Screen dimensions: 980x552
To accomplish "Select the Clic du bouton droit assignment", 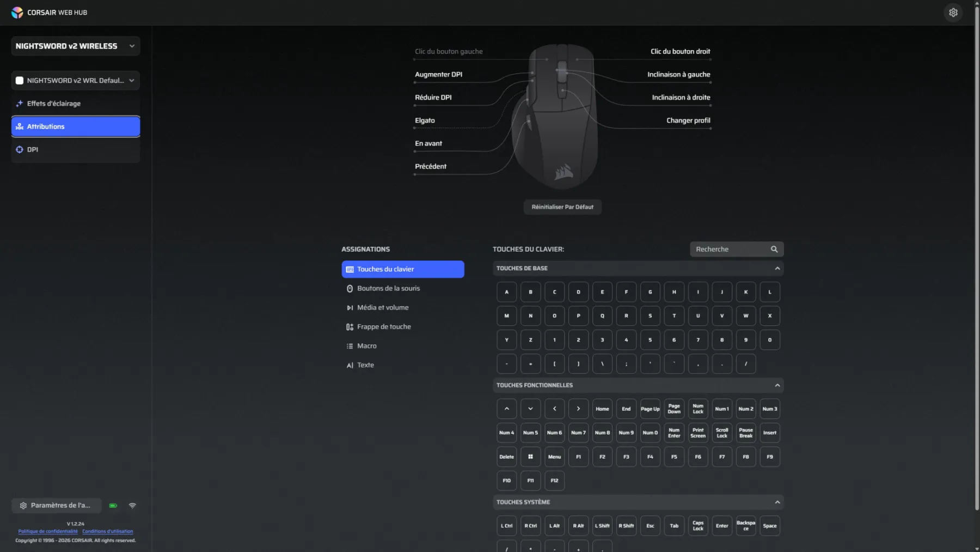I will point(680,51).
